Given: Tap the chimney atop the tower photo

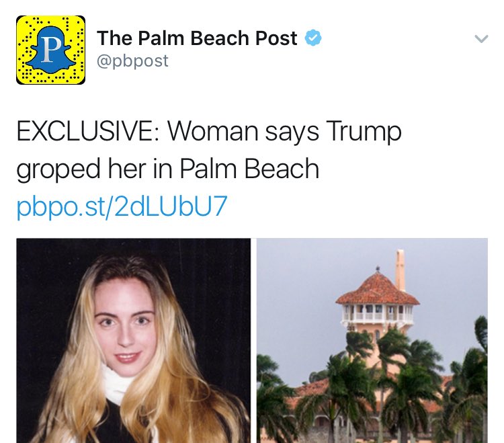Looking at the screenshot, I should point(400,270).
